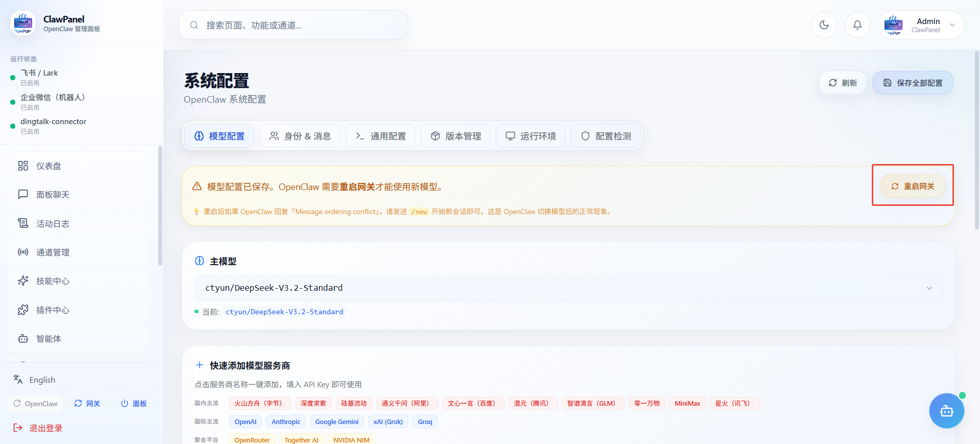Restart the 面板 using the power button
This screenshot has width=980, height=444.
[x=134, y=404]
